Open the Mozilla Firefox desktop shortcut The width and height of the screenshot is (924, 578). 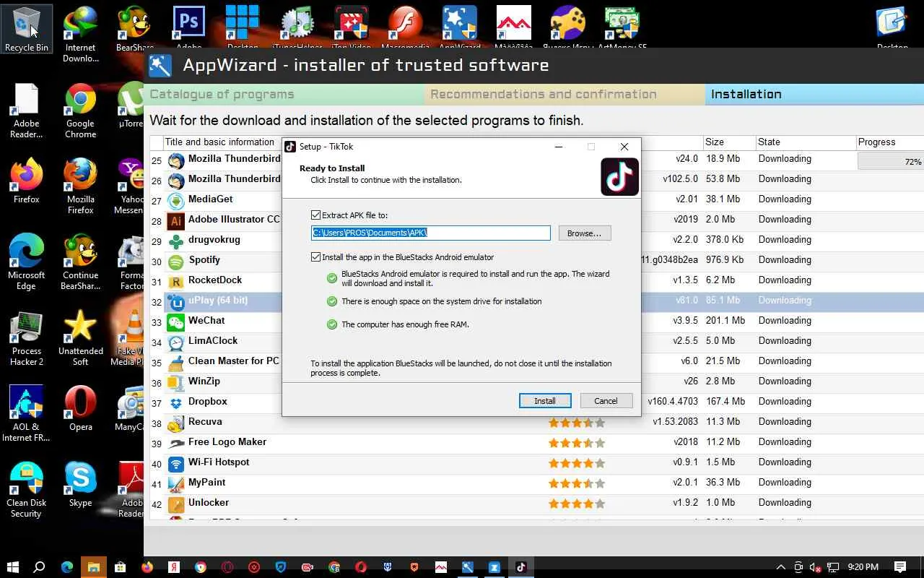click(80, 186)
